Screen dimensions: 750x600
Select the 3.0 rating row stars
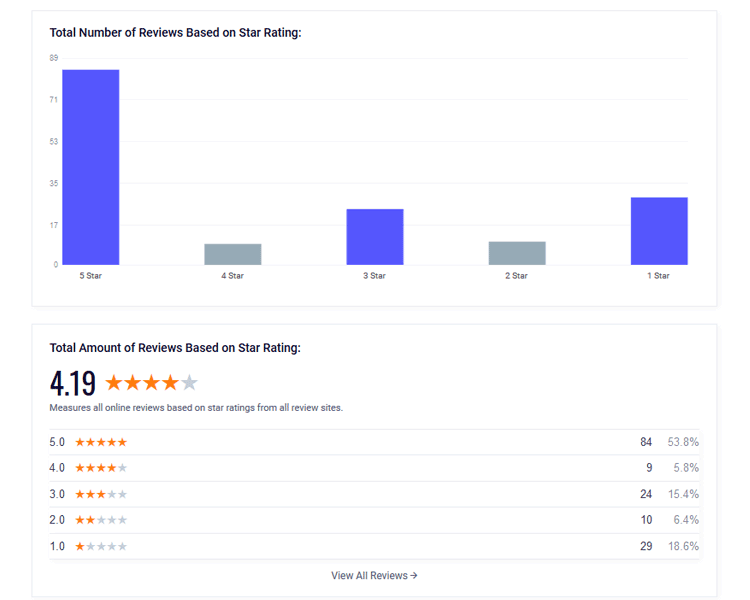(x=101, y=494)
